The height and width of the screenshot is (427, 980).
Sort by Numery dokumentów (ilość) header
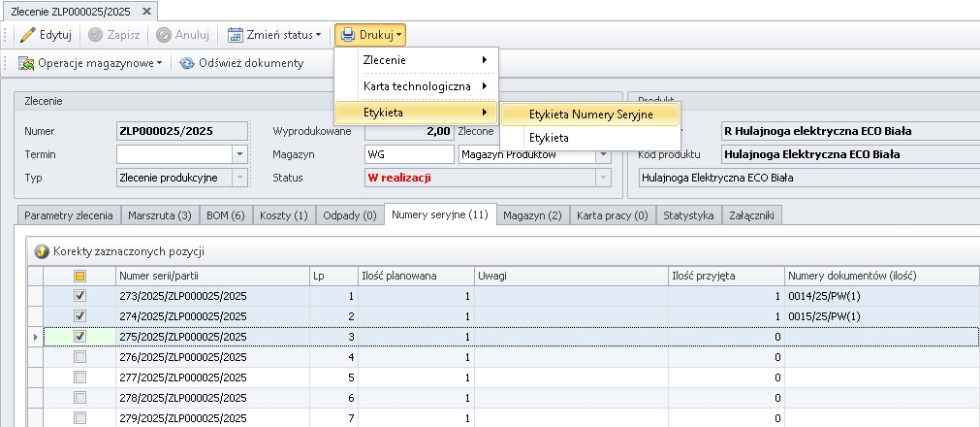[882, 276]
